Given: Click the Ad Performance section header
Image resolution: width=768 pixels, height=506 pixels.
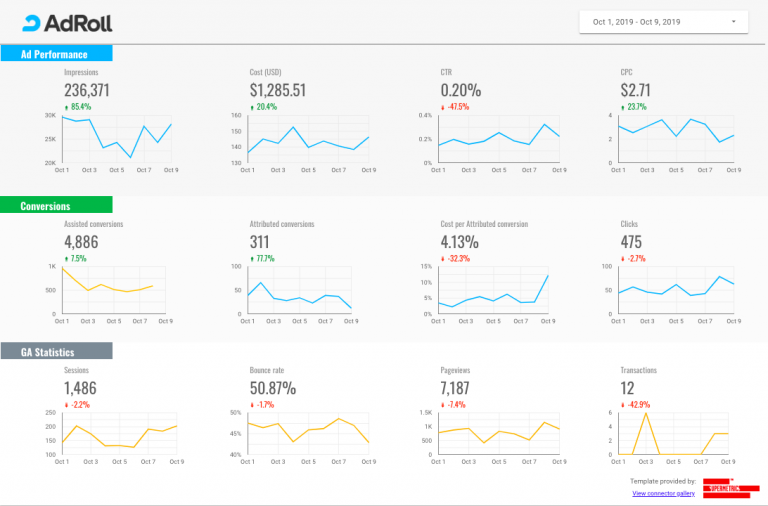Looking at the screenshot, I should (x=56, y=53).
